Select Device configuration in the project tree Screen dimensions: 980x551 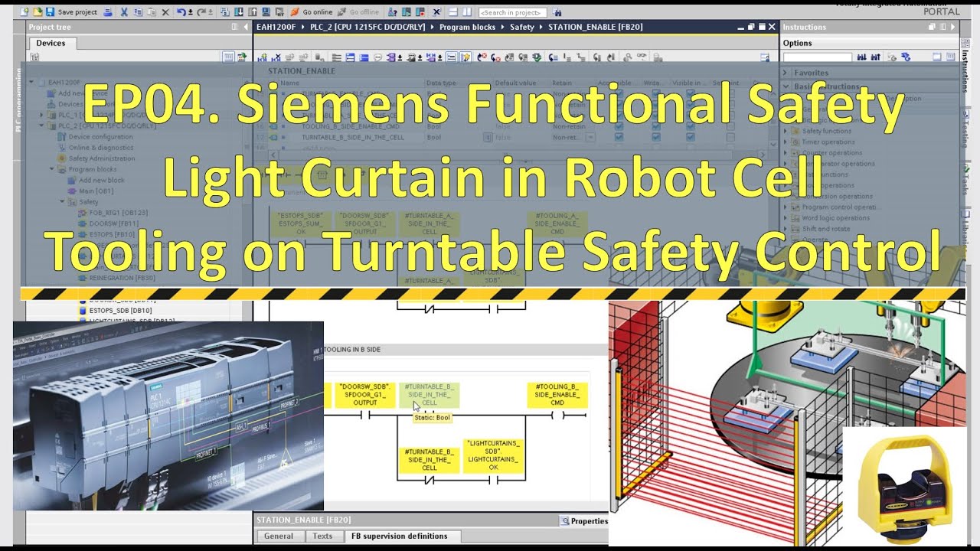click(x=100, y=137)
